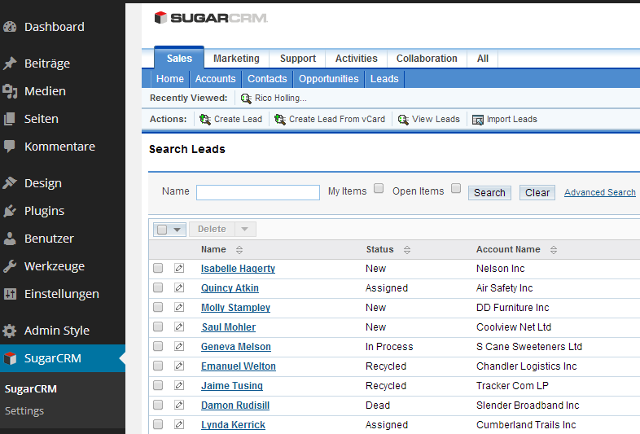The width and height of the screenshot is (640, 434).
Task: Click the SugarCRM logo in header
Action: (x=211, y=18)
